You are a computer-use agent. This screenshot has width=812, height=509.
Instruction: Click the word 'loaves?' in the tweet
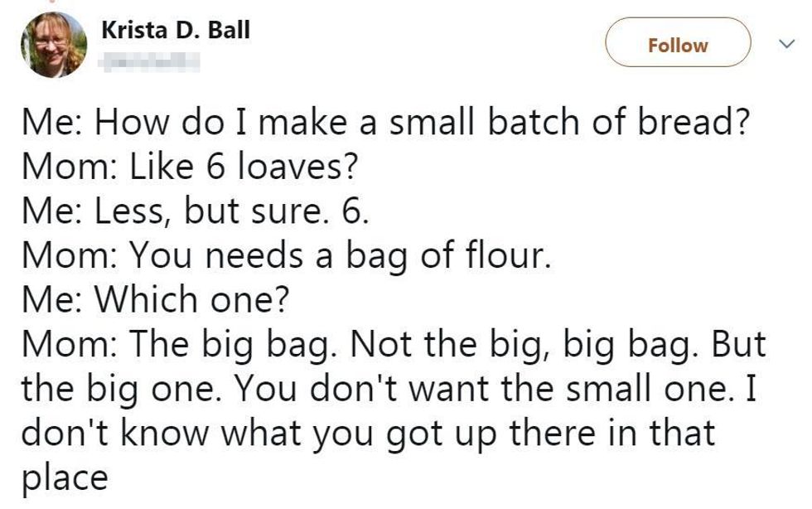(x=297, y=168)
